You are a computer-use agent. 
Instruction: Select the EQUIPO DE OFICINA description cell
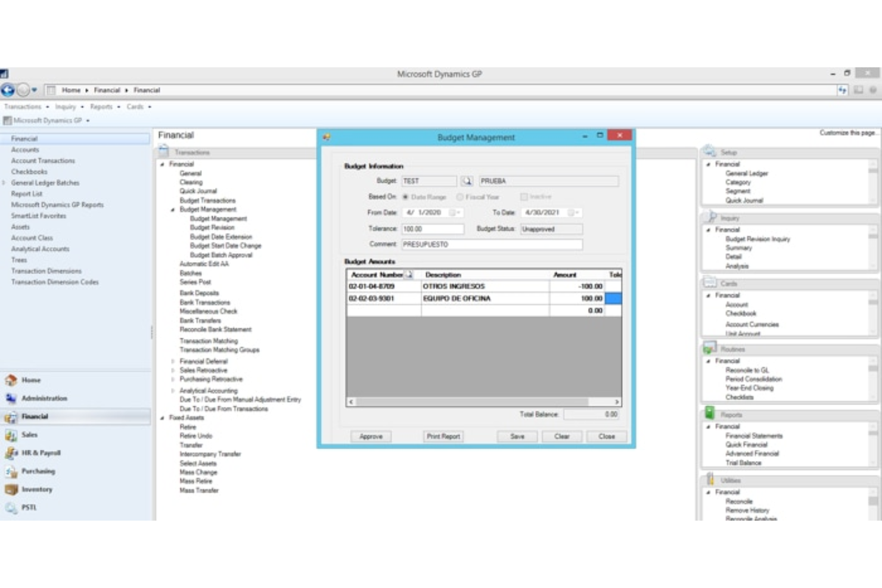point(485,298)
